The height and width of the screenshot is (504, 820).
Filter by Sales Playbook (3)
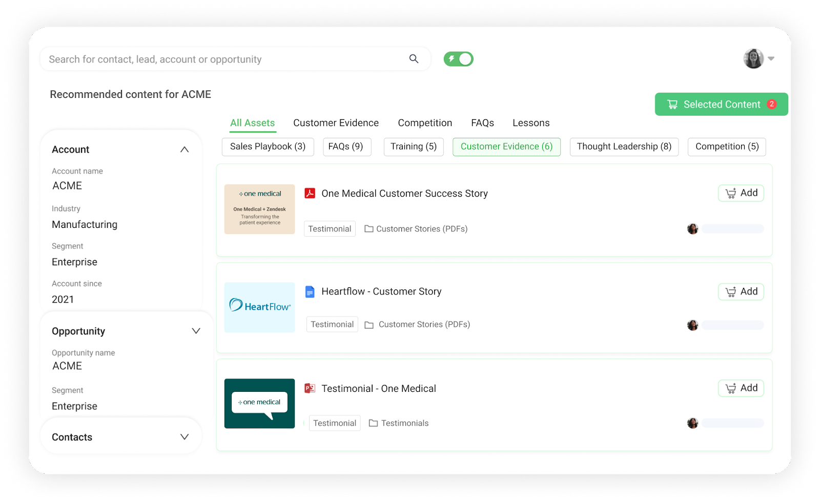[268, 146]
